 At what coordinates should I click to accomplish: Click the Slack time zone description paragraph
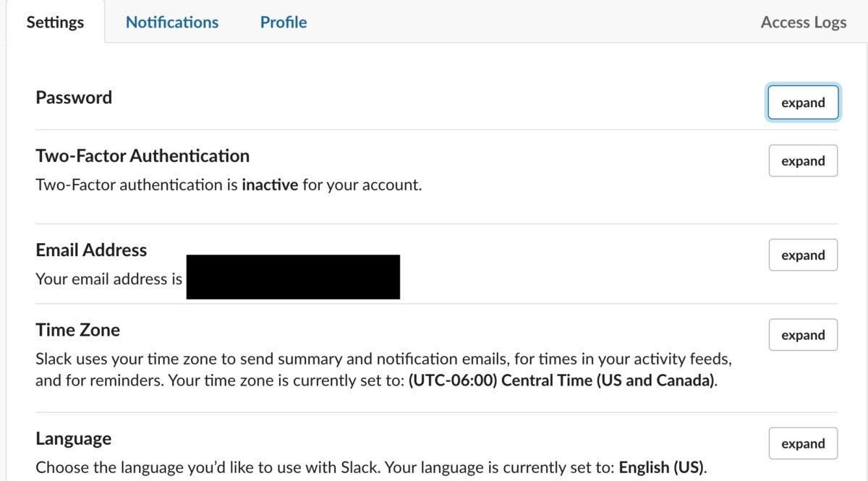[x=385, y=370]
